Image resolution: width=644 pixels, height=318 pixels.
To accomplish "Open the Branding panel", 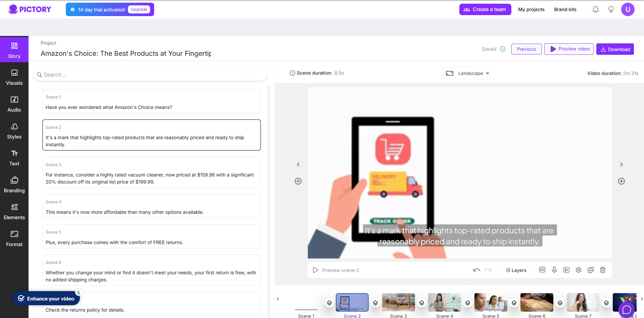I will click(x=14, y=185).
